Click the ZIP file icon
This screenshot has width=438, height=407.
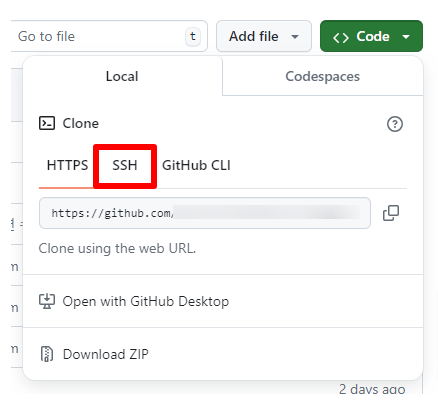(x=47, y=354)
